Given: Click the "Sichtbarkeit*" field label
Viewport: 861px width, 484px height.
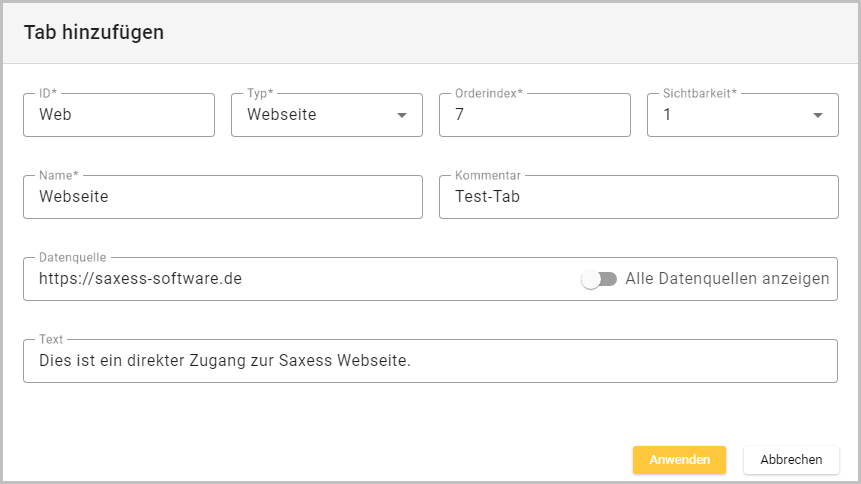Looking at the screenshot, I should 699,93.
